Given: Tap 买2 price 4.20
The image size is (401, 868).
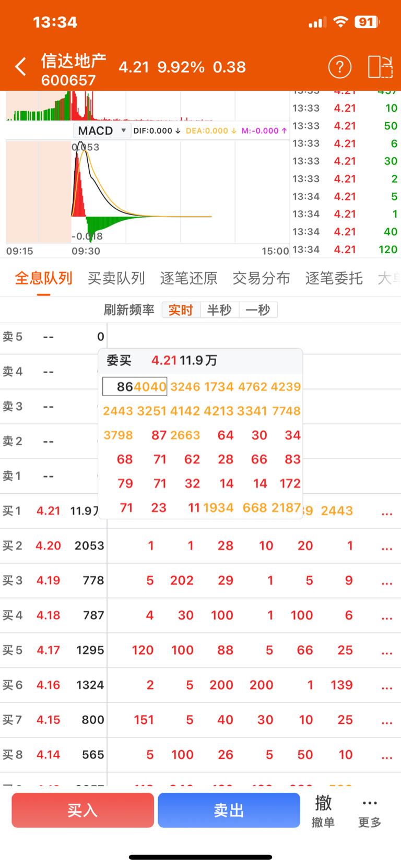Looking at the screenshot, I should pos(49,545).
